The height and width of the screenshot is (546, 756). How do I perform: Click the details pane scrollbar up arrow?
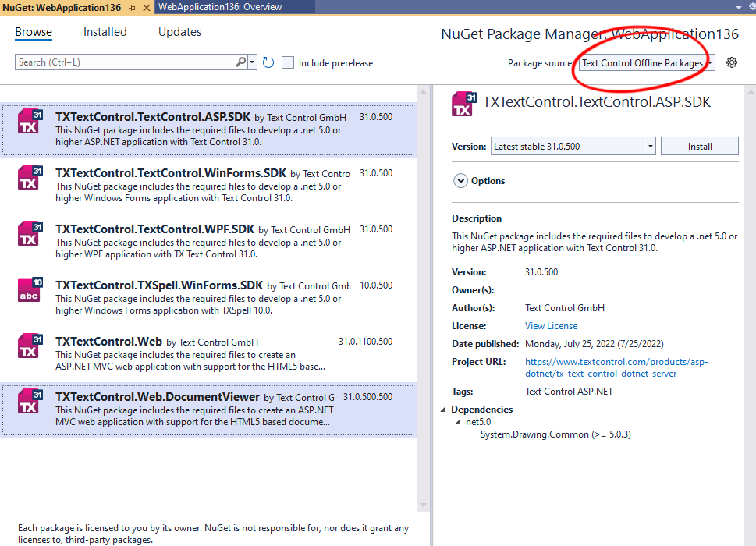[751, 91]
